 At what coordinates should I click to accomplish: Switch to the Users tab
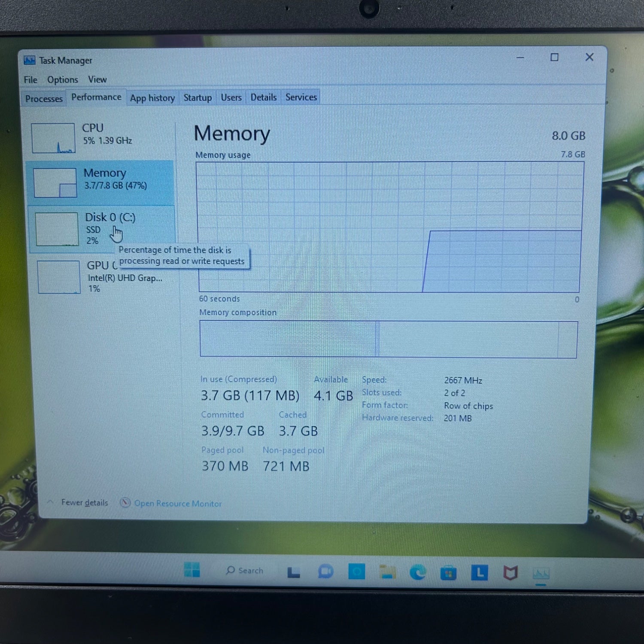click(x=231, y=97)
